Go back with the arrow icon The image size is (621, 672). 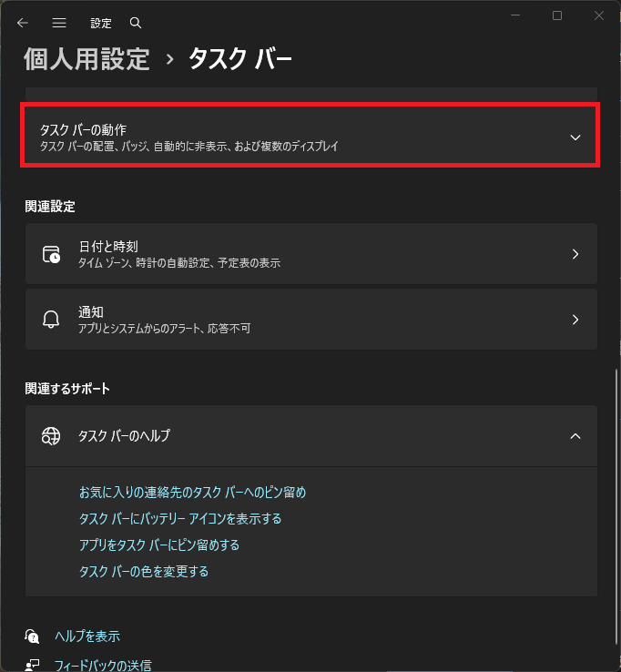coord(23,23)
